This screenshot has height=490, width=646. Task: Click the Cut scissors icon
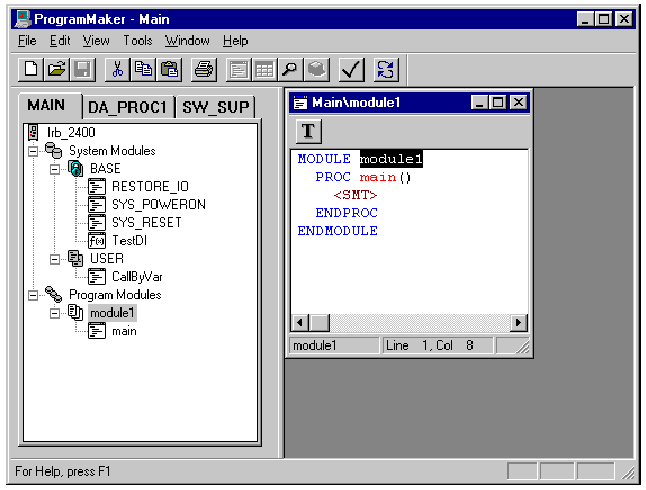(117, 69)
